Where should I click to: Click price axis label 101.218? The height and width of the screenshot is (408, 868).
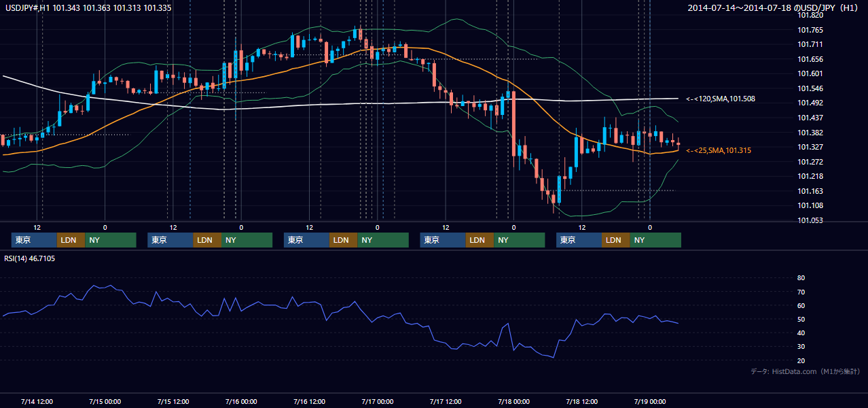coord(810,176)
